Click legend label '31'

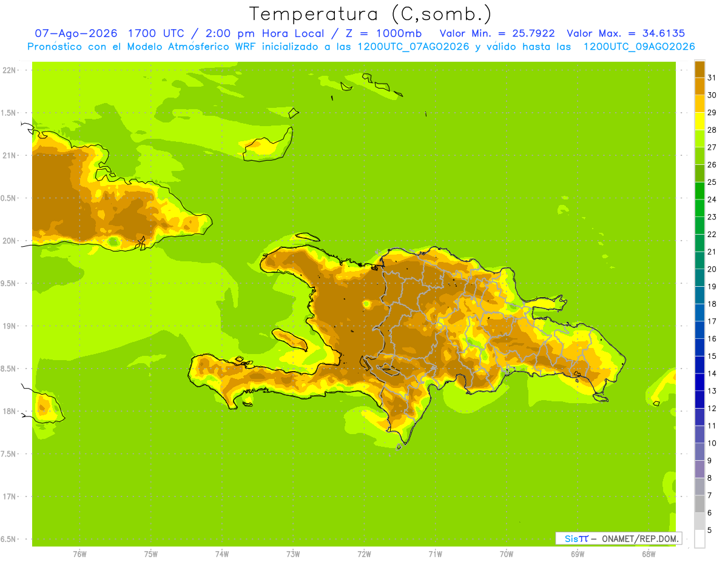(x=712, y=77)
